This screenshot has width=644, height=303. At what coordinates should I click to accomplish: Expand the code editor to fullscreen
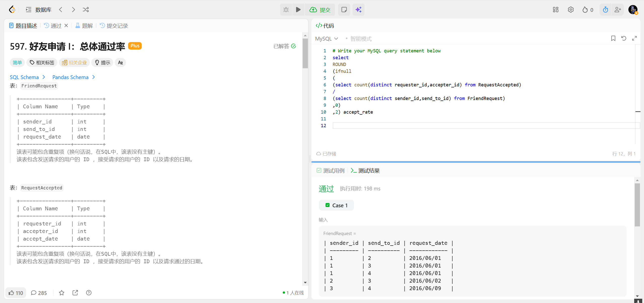pyautogui.click(x=634, y=38)
